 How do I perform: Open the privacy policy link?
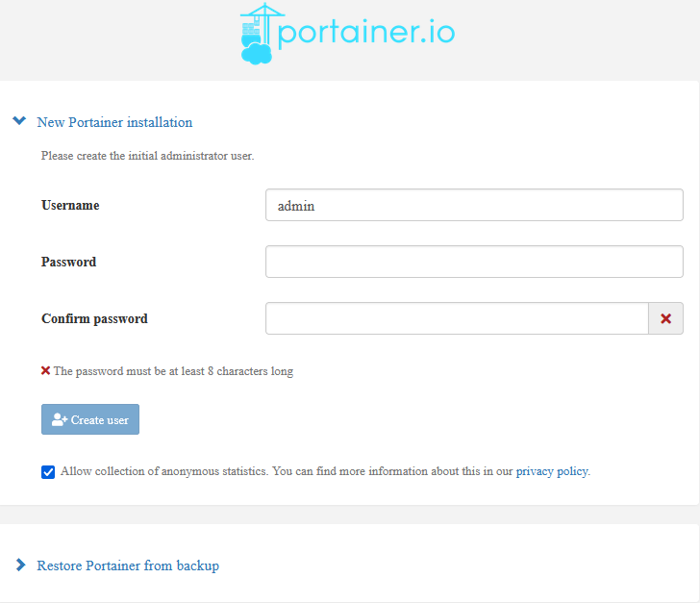click(x=551, y=471)
